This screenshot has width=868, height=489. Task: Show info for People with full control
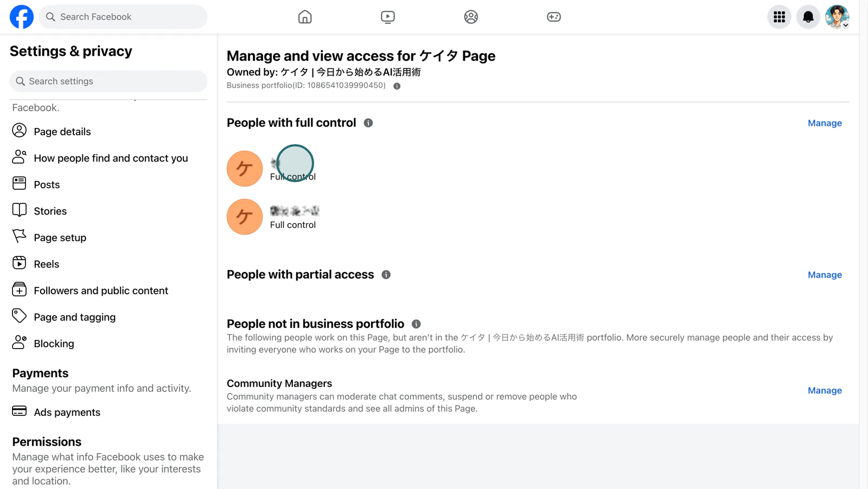(368, 123)
